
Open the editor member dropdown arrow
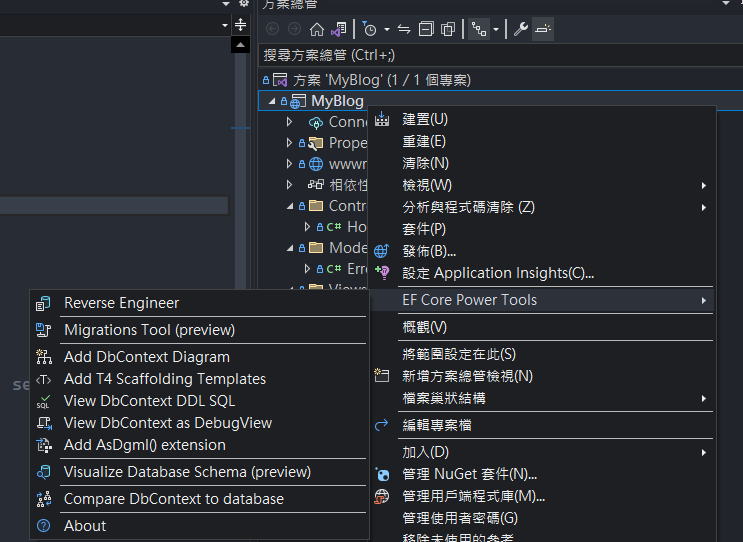click(225, 25)
